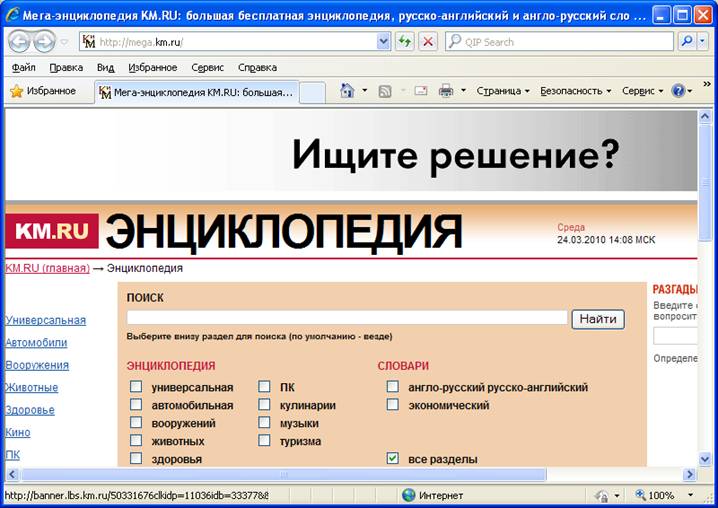Open the Избранное menu in menu bar
The width and height of the screenshot is (718, 508).
(x=152, y=67)
